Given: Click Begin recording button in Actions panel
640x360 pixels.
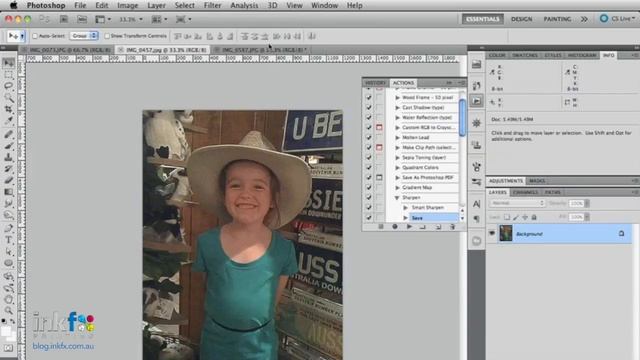Looking at the screenshot, I should (395, 227).
